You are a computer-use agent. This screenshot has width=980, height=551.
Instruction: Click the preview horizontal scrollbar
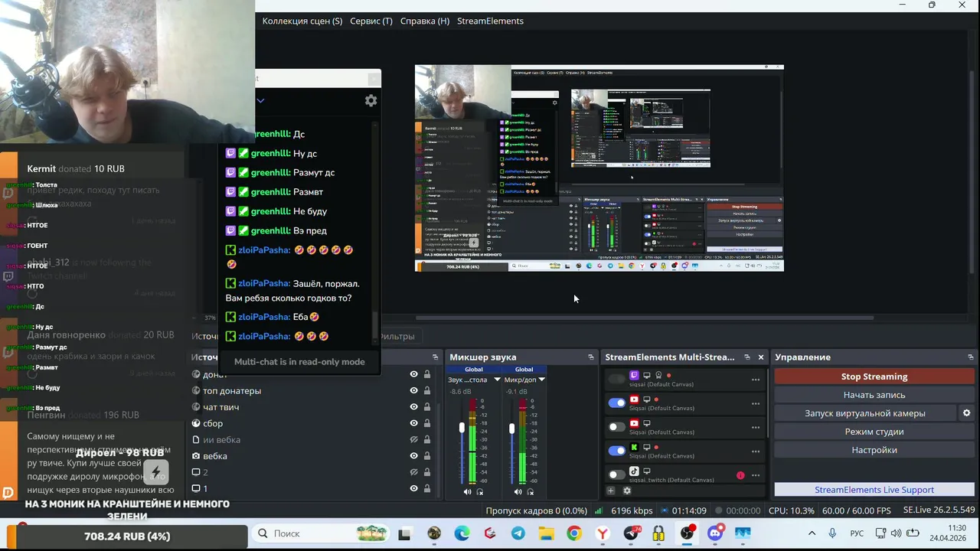(x=645, y=318)
